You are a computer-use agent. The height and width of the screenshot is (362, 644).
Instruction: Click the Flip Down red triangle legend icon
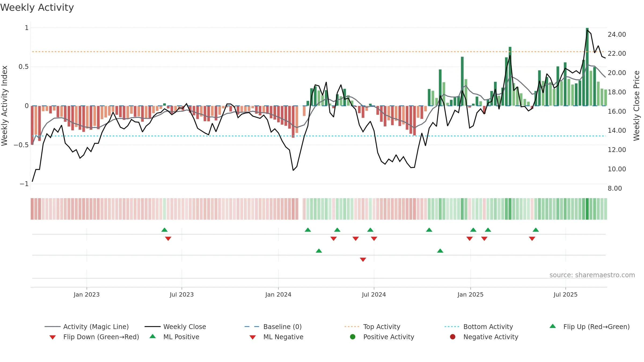(53, 337)
